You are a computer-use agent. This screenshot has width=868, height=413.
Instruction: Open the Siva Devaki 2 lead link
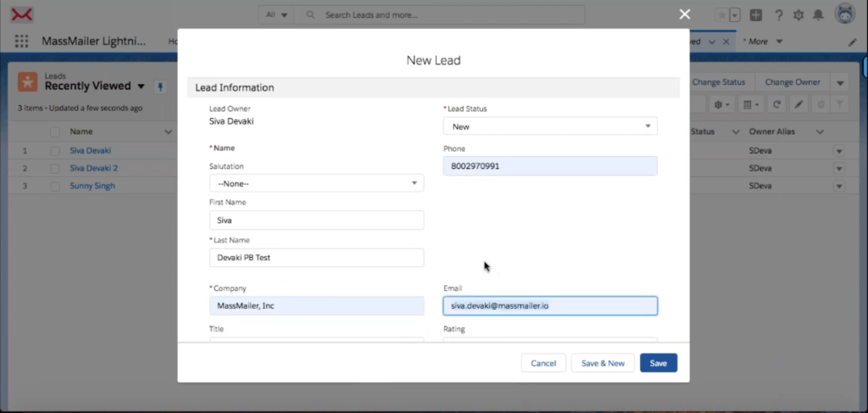coord(93,168)
